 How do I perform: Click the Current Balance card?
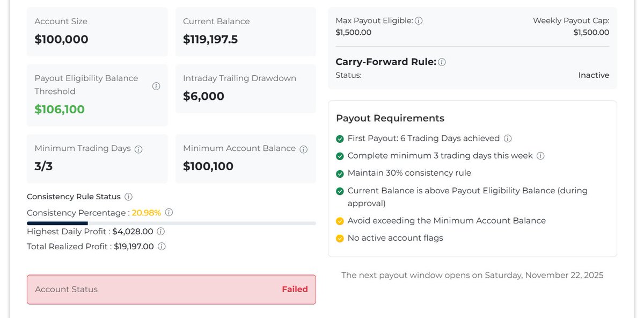tap(245, 32)
